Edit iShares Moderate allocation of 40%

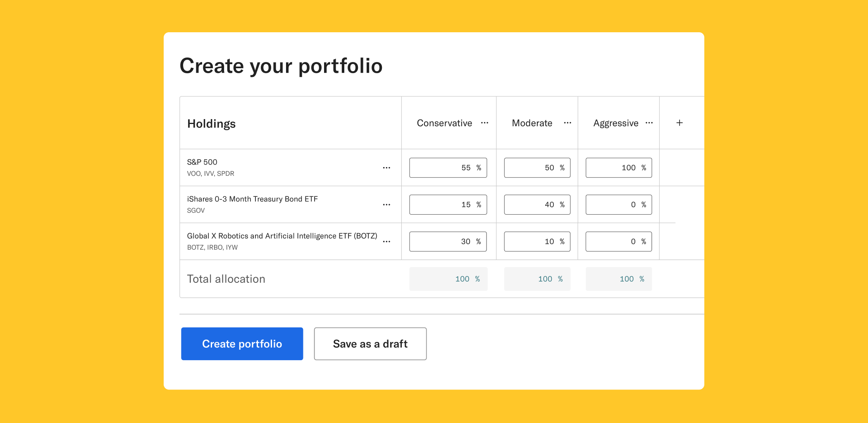coord(537,205)
